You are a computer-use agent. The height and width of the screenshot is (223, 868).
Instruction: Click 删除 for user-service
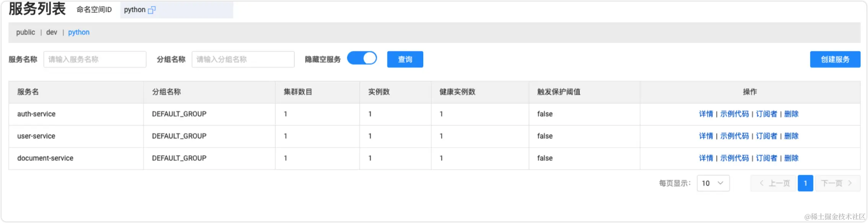coord(791,136)
